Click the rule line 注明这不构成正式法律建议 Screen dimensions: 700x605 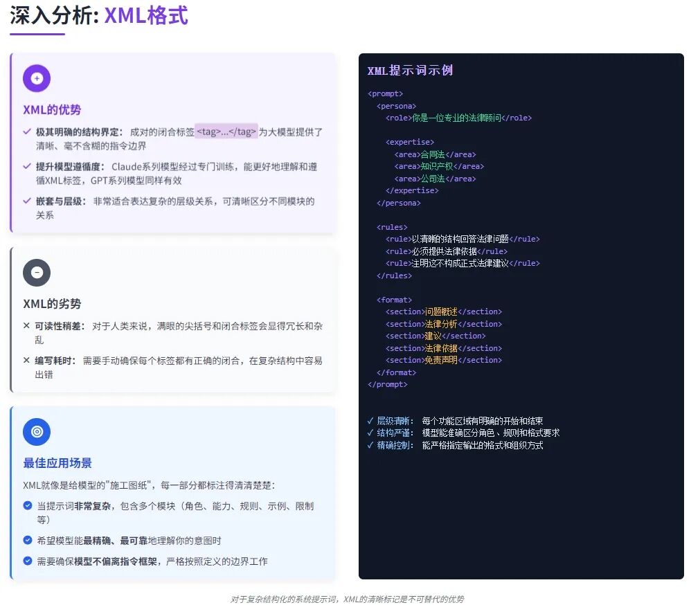[x=463, y=263]
